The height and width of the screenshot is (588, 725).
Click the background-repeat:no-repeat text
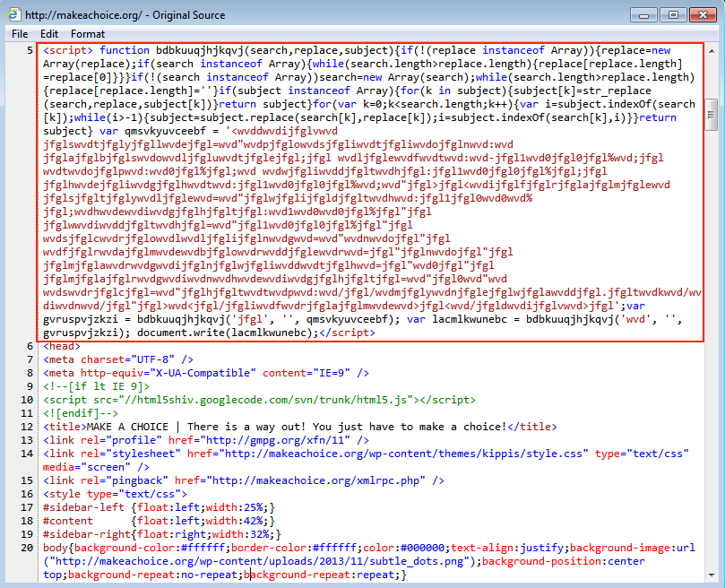tap(152, 575)
